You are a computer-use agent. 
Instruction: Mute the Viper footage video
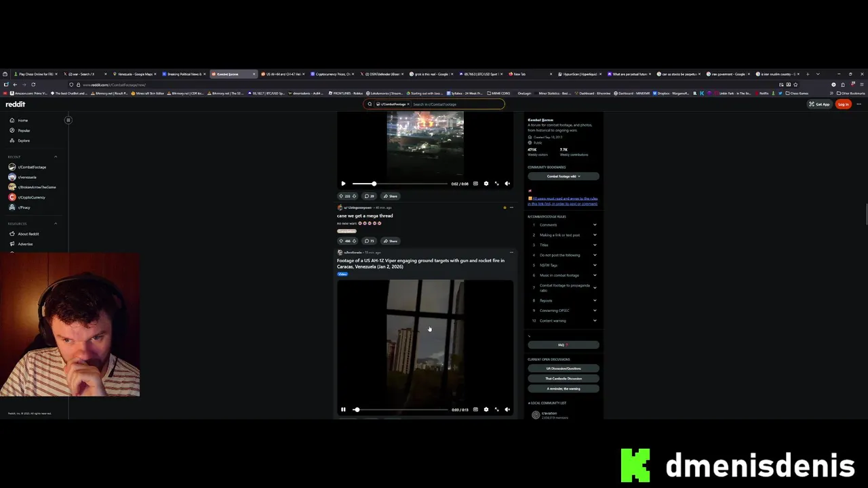click(x=507, y=409)
